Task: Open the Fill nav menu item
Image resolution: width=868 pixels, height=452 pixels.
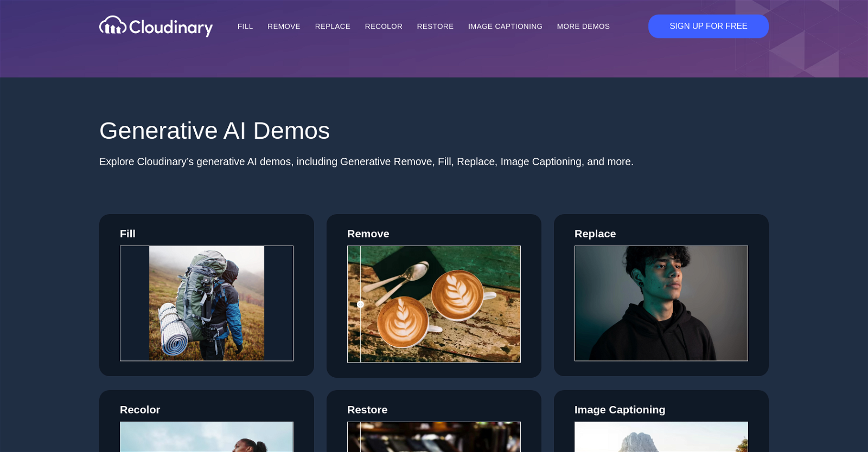Action: [245, 27]
